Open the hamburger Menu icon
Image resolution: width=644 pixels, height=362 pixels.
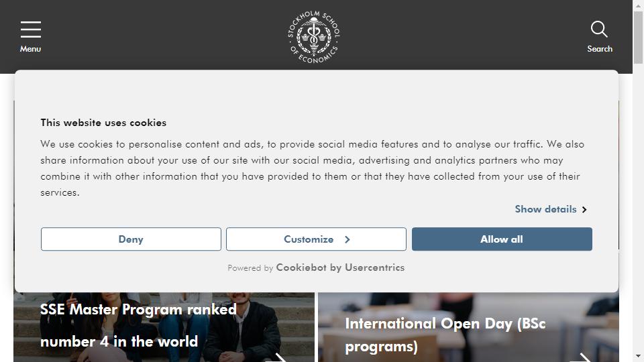coord(31,29)
